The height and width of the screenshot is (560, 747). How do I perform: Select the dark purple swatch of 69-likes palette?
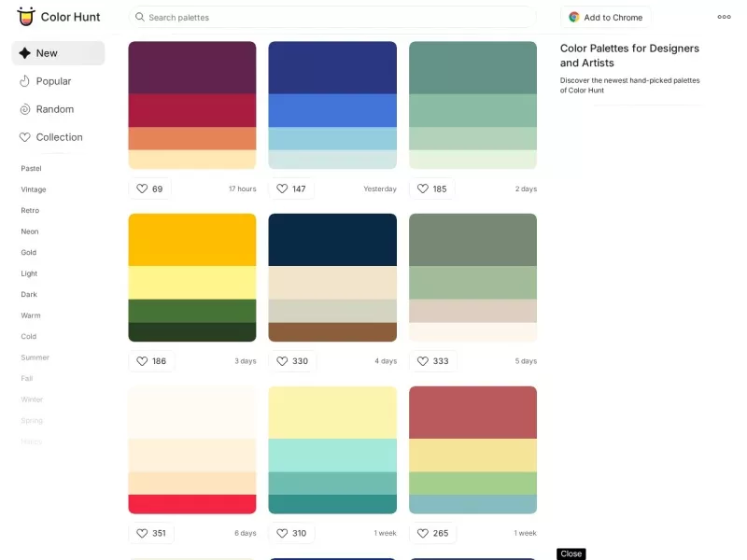(x=192, y=67)
